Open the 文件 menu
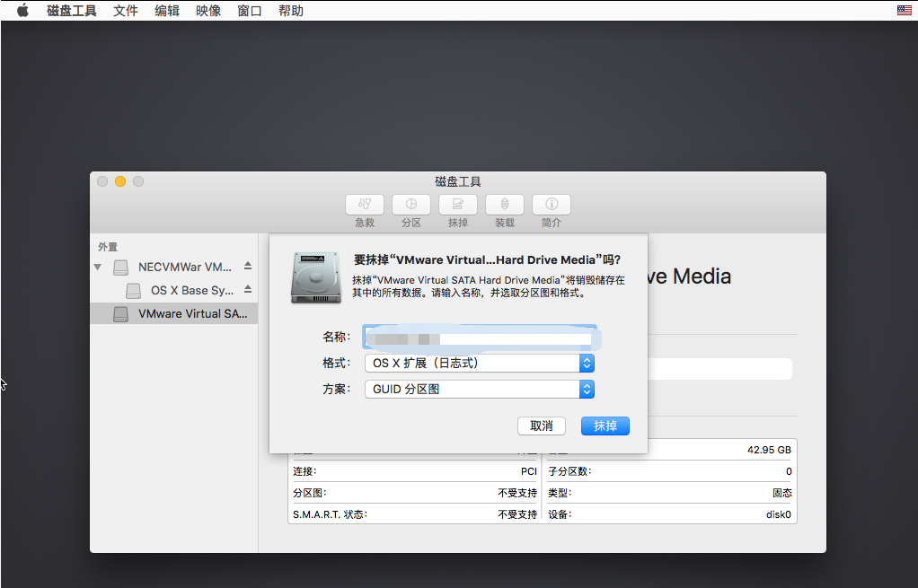The image size is (918, 588). 126,11
